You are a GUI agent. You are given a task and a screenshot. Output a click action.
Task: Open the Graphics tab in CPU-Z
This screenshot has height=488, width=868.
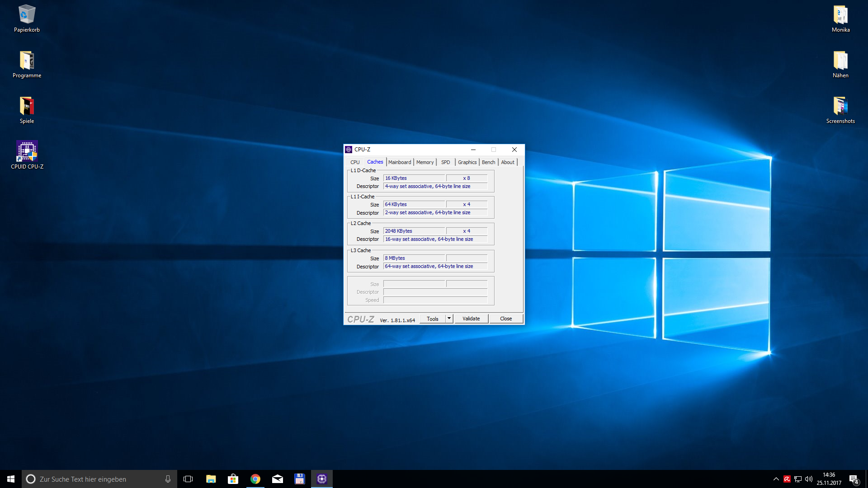point(467,162)
